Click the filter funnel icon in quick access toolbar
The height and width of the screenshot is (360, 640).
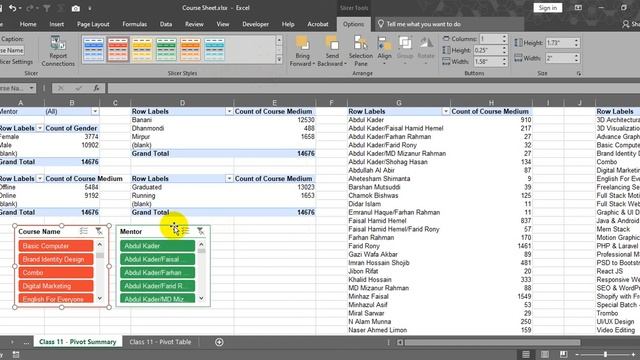point(47,8)
